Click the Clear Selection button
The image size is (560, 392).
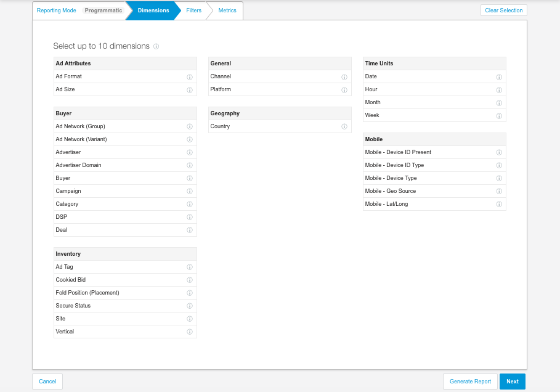503,10
